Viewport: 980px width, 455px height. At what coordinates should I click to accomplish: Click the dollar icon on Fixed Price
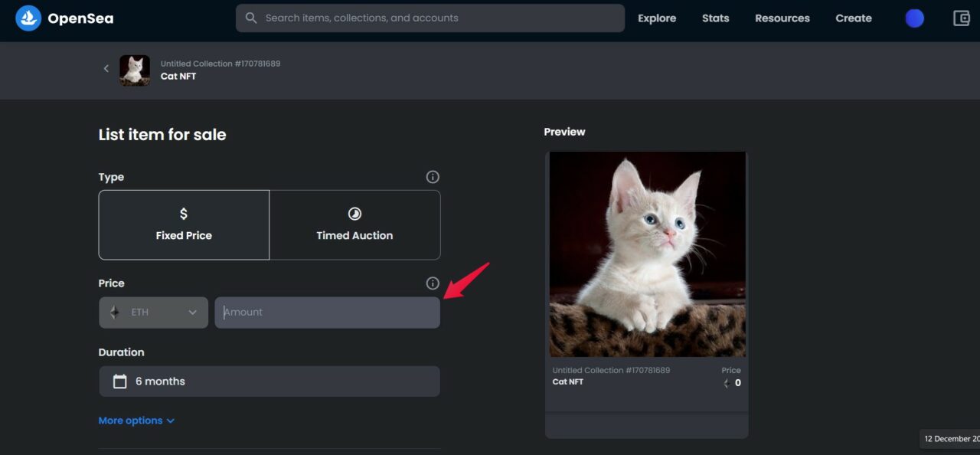click(184, 214)
